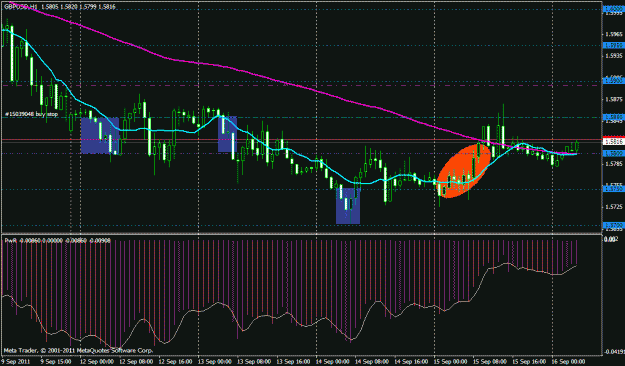Select the red horizontal price line
This screenshot has width=625, height=366.
301,140
